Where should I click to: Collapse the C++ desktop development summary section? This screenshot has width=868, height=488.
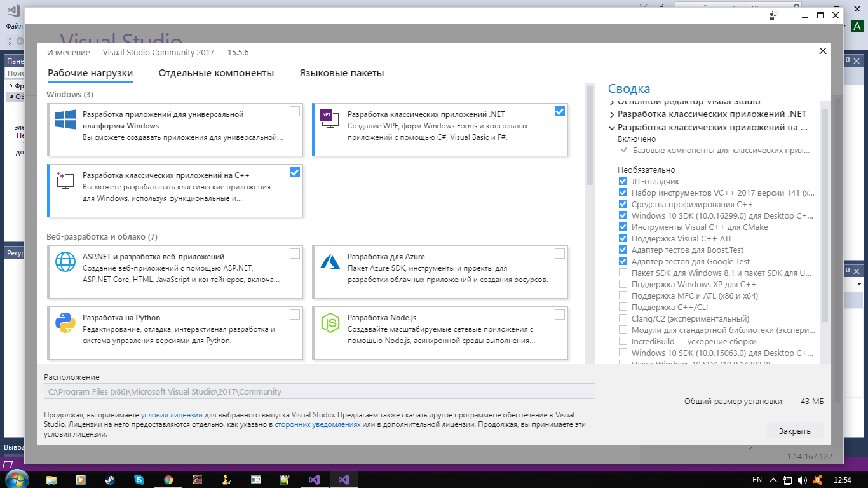point(612,128)
